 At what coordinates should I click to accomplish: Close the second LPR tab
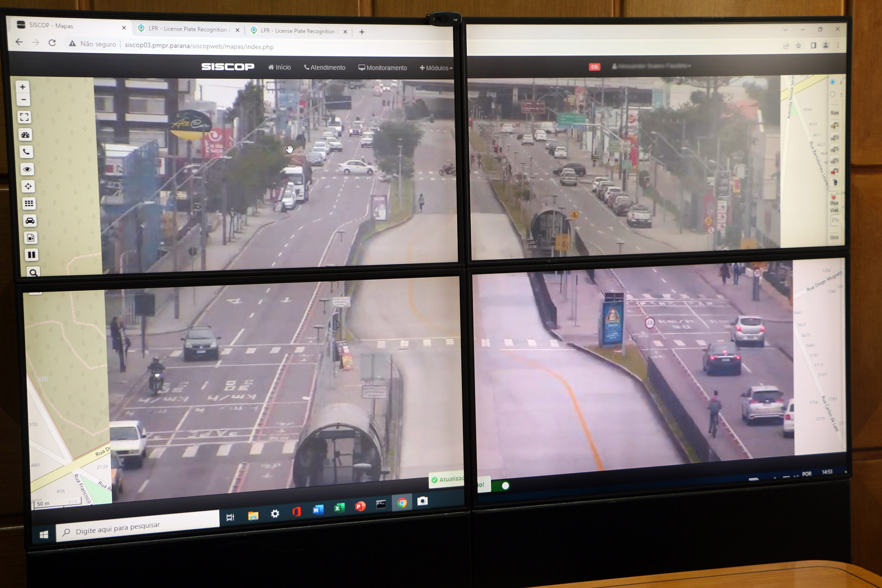[x=345, y=32]
